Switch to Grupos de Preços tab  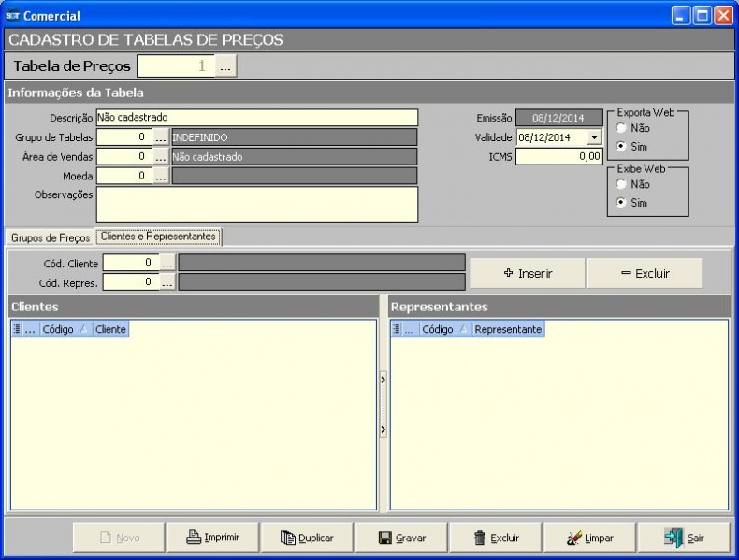tap(51, 237)
